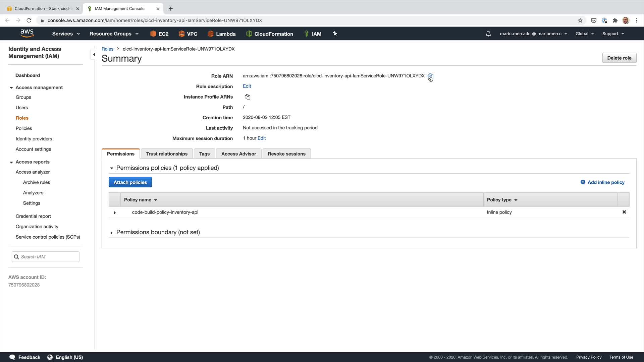Click the pin shortcuts icon in navbar
The height and width of the screenshot is (362, 644).
pos(335,34)
